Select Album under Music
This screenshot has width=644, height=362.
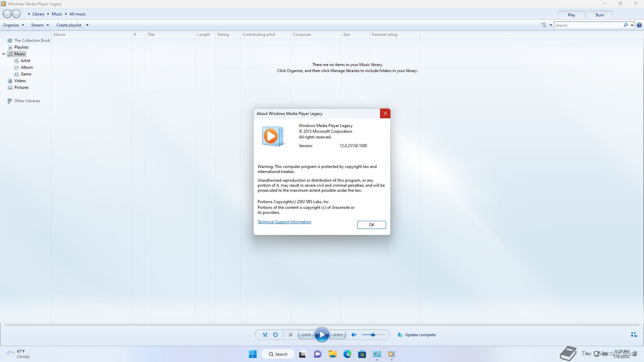[23, 67]
